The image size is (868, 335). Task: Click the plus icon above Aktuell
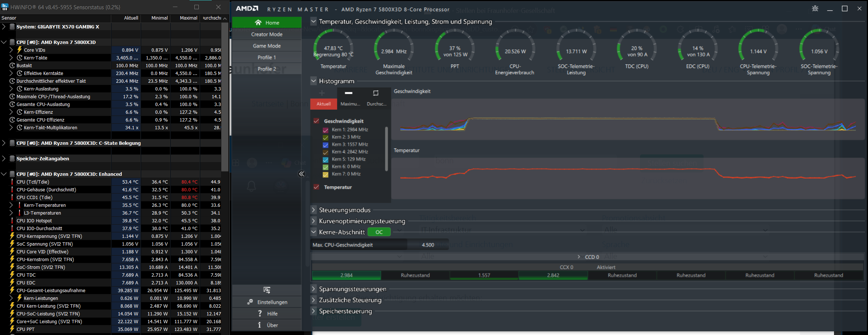point(322,93)
